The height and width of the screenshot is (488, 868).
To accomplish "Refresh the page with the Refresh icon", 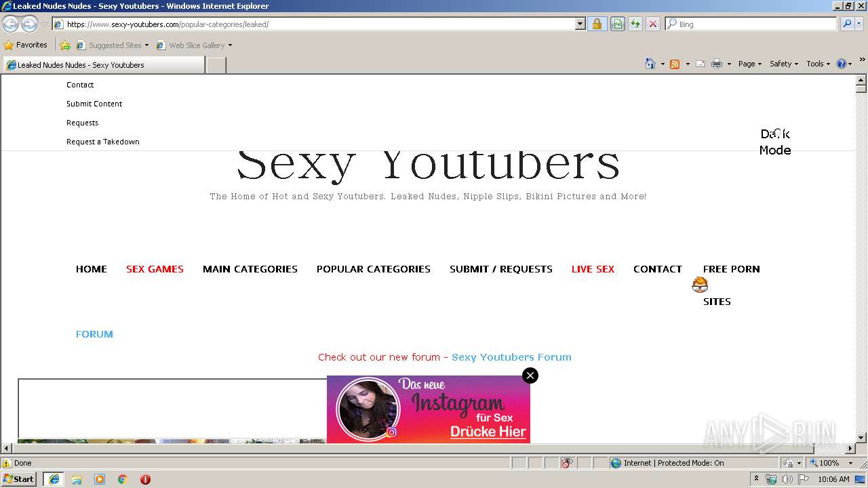I will pos(635,24).
